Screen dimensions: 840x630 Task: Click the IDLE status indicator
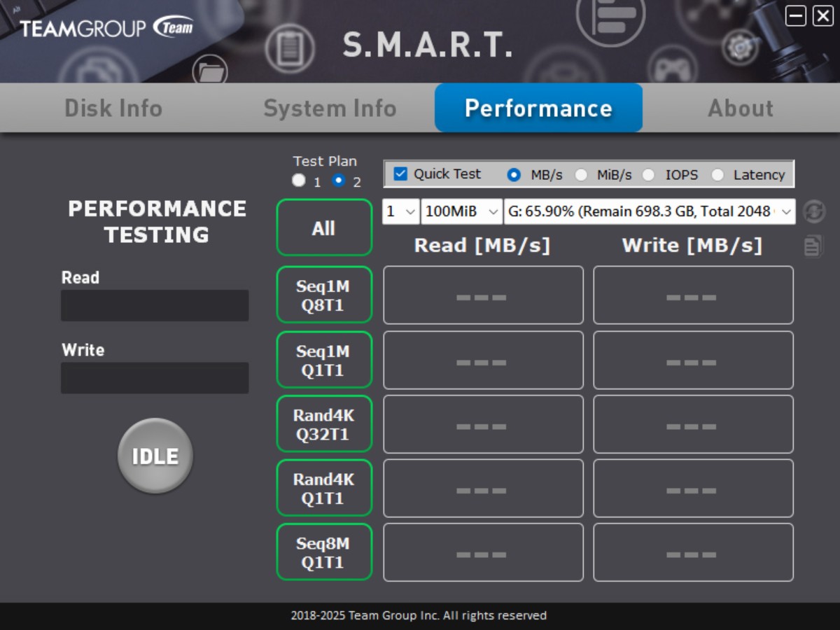(155, 455)
